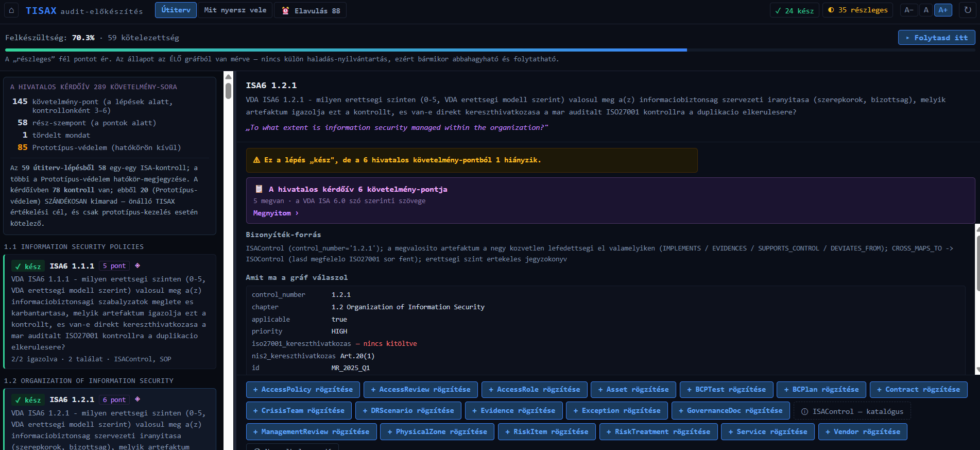980x450 pixels.
Task: Click the Contract rögzítése button
Action: [919, 390]
